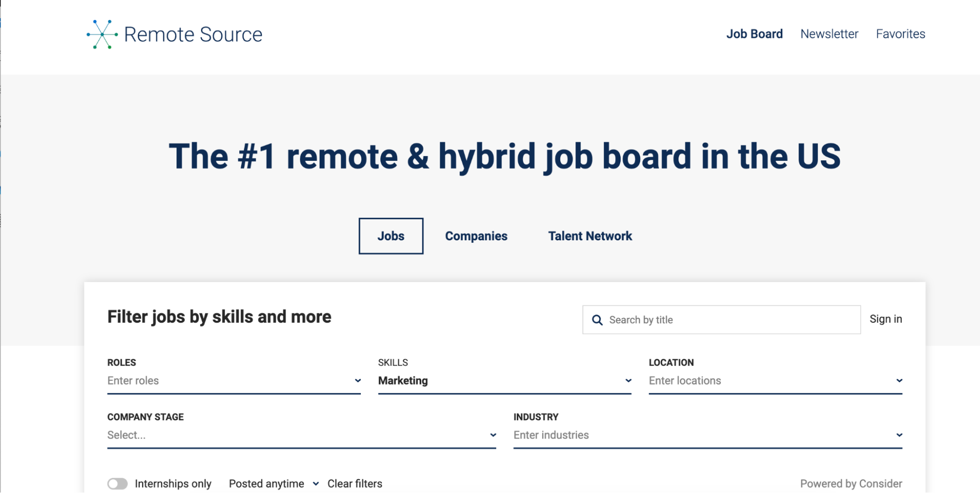Screen dimensions: 980x493
Task: Expand the Industry dropdown chevron
Action: click(x=899, y=435)
